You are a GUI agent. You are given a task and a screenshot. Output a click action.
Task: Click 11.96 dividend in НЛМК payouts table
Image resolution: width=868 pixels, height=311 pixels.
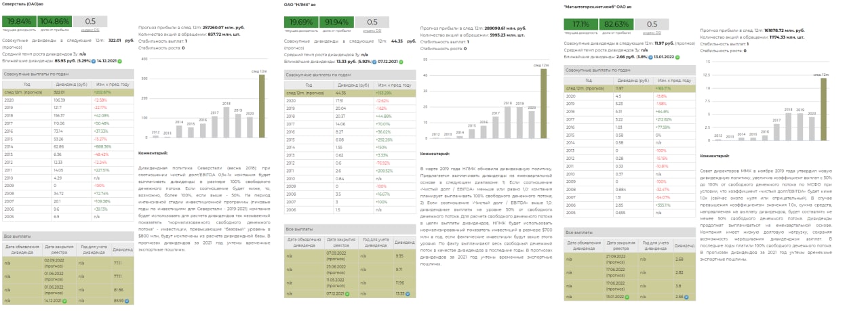click(x=400, y=282)
